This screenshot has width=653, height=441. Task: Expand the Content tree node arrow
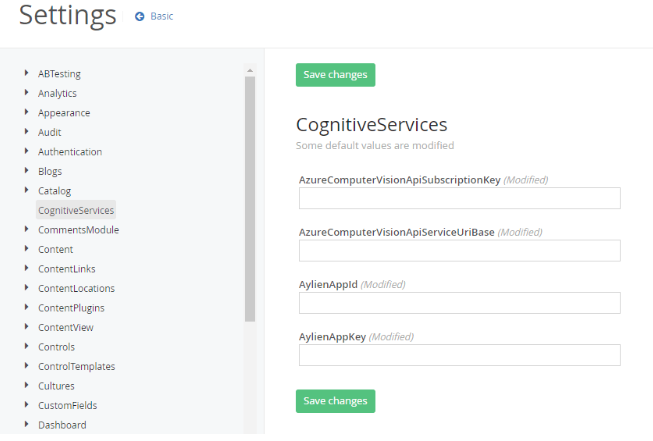(27, 249)
